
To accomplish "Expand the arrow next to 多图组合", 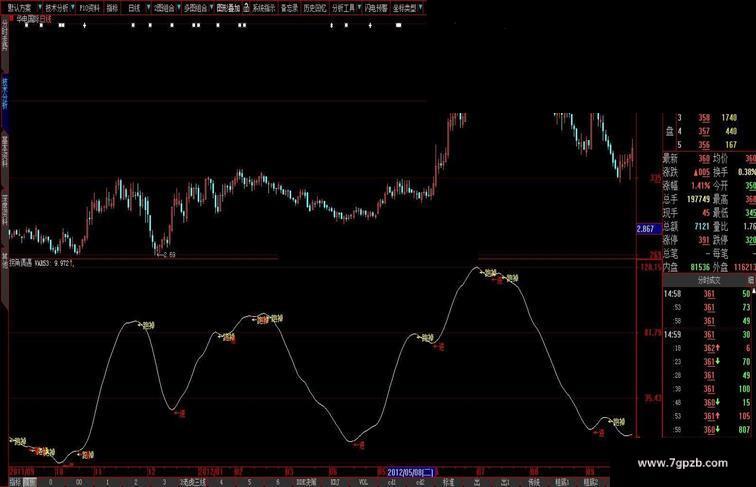I will click(x=212, y=8).
